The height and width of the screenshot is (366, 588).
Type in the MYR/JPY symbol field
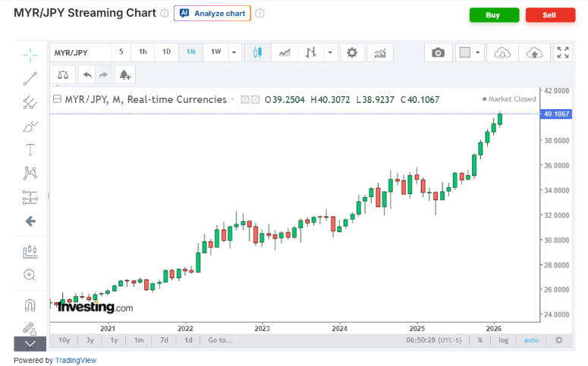(x=80, y=52)
